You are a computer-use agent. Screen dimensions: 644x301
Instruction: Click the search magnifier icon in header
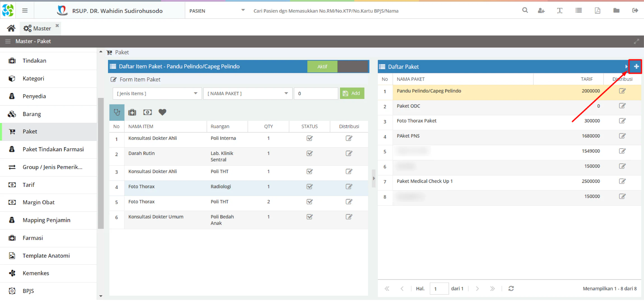525,10
